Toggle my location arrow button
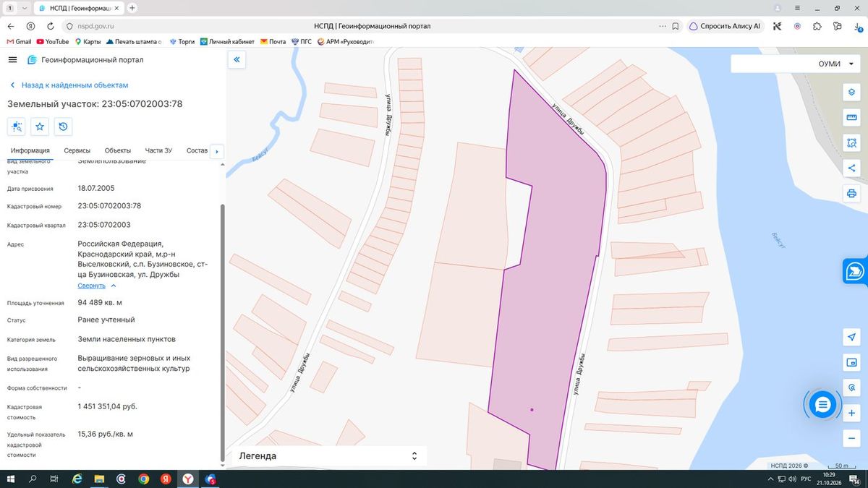This screenshot has height=488, width=868. coord(851,338)
